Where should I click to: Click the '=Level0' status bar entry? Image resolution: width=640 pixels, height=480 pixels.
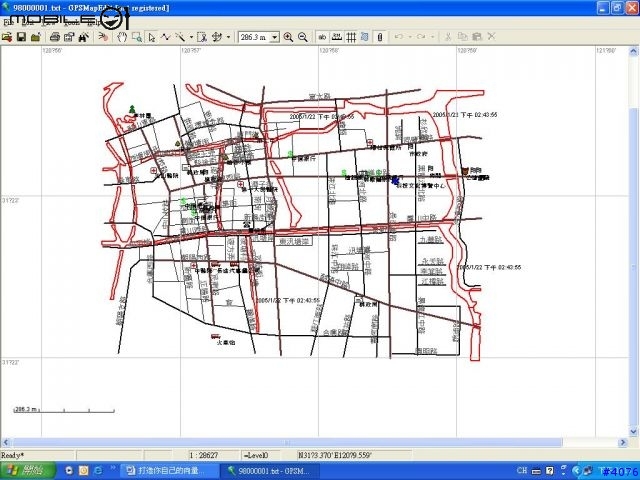256,455
